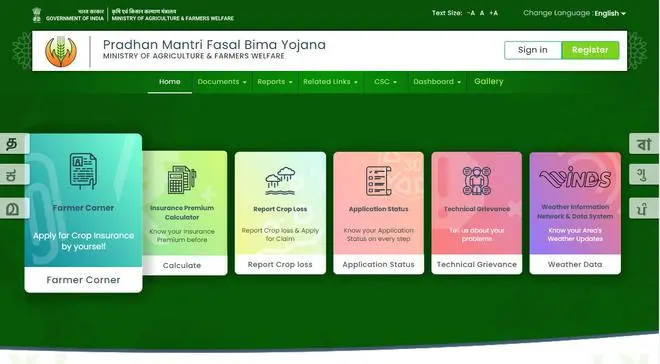Click the Calculate button under premium card
Image resolution: width=660 pixels, height=364 pixels.
click(x=182, y=266)
